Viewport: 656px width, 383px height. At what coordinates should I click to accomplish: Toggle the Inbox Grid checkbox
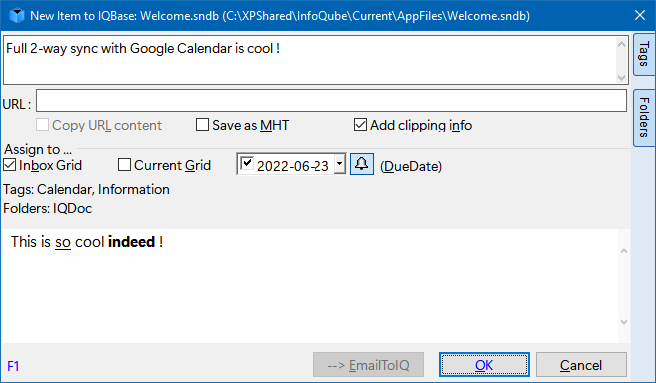click(10, 165)
